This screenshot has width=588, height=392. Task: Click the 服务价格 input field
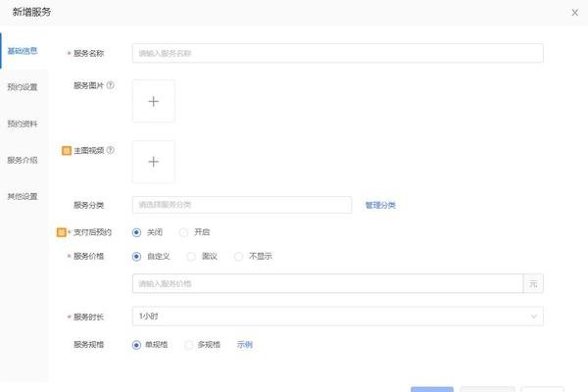[327, 283]
